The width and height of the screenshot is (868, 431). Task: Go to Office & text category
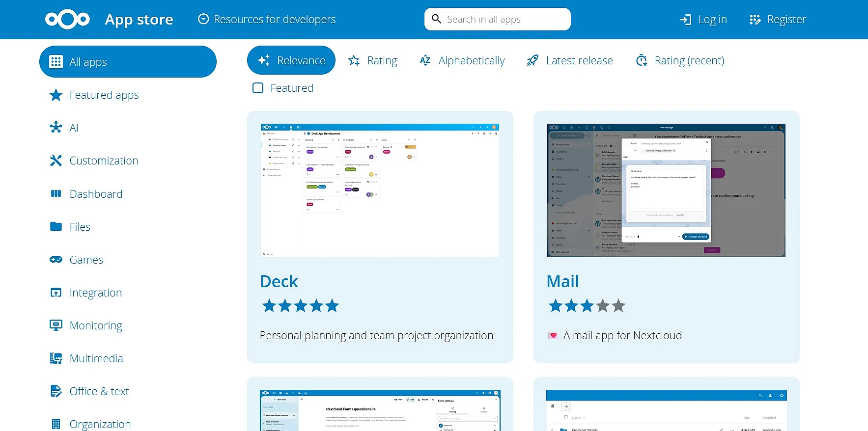[99, 391]
